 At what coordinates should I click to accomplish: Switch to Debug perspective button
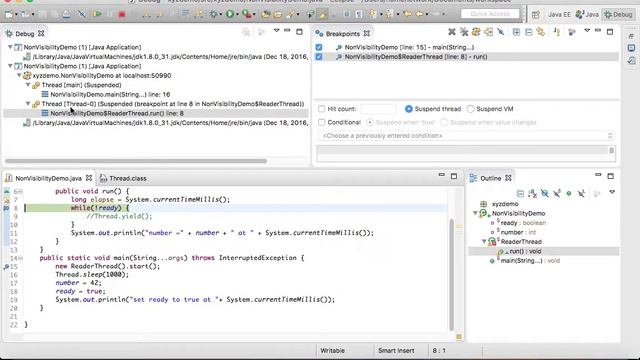pyautogui.click(x=619, y=14)
